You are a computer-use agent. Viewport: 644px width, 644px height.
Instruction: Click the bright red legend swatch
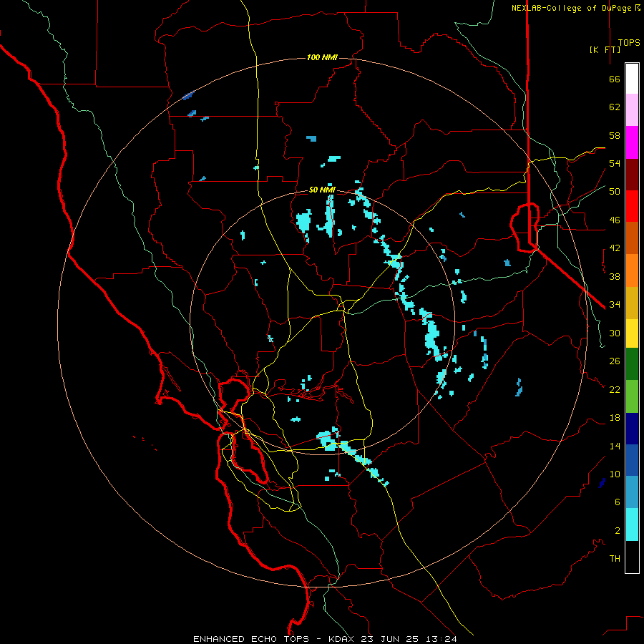pos(632,206)
